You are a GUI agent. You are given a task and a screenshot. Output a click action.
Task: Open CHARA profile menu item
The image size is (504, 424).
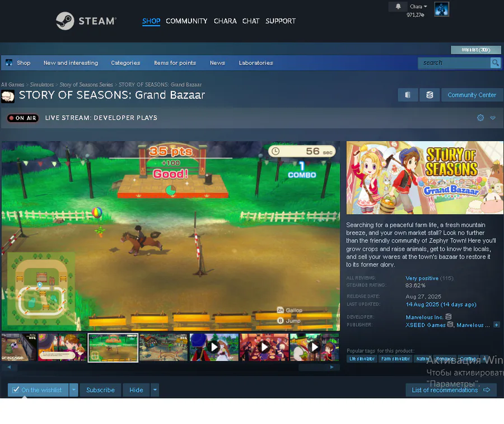(225, 21)
